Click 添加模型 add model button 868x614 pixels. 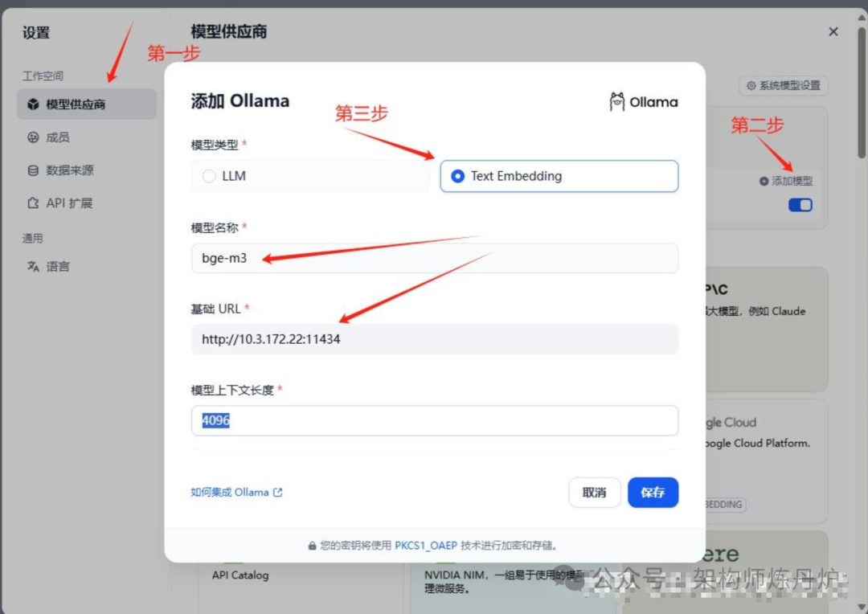[x=786, y=181]
